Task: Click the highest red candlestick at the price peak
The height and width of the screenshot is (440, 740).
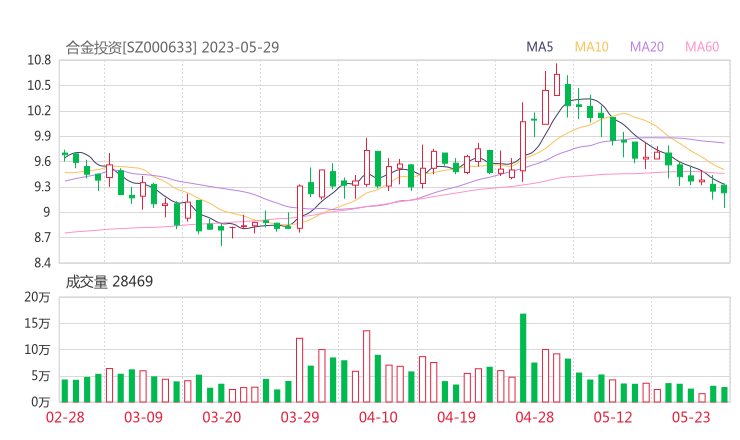Action: tap(556, 84)
